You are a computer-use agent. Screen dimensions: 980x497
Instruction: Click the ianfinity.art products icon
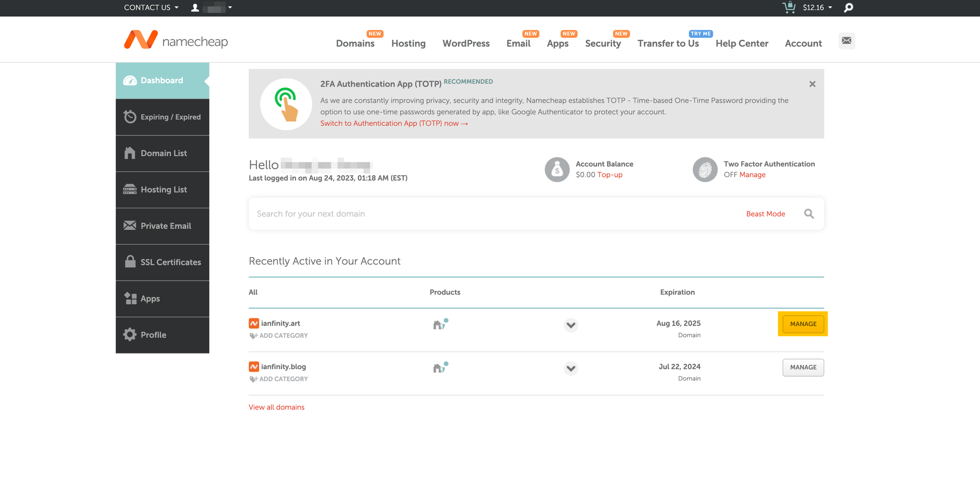tap(441, 324)
